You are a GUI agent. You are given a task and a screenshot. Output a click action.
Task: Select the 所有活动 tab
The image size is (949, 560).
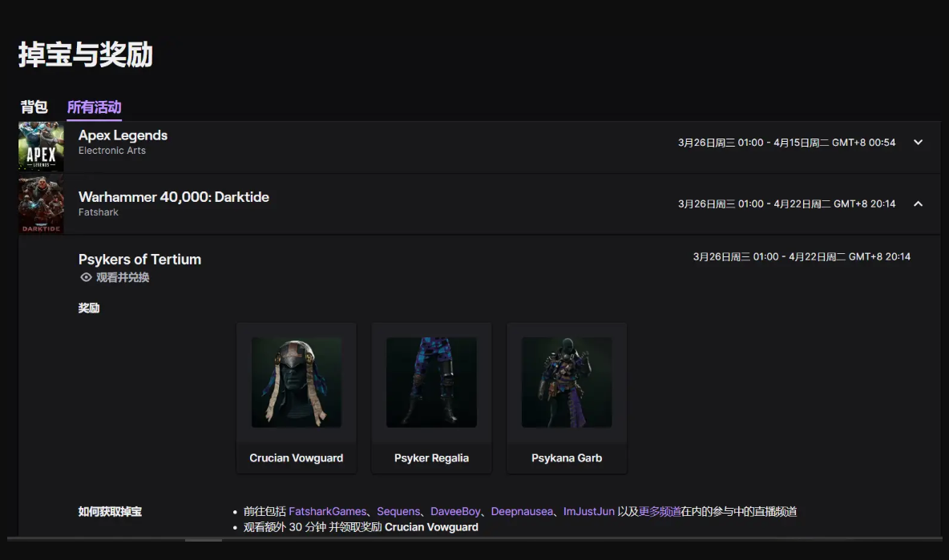[94, 107]
